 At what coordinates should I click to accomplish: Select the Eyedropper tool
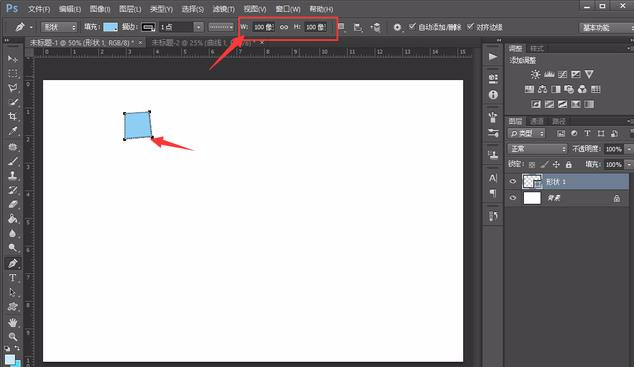13,131
